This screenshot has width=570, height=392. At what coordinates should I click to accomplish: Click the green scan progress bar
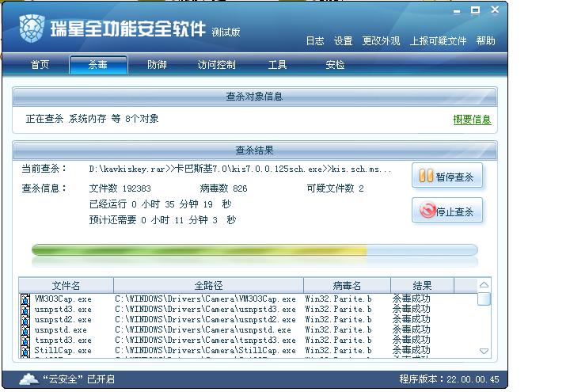[254, 250]
